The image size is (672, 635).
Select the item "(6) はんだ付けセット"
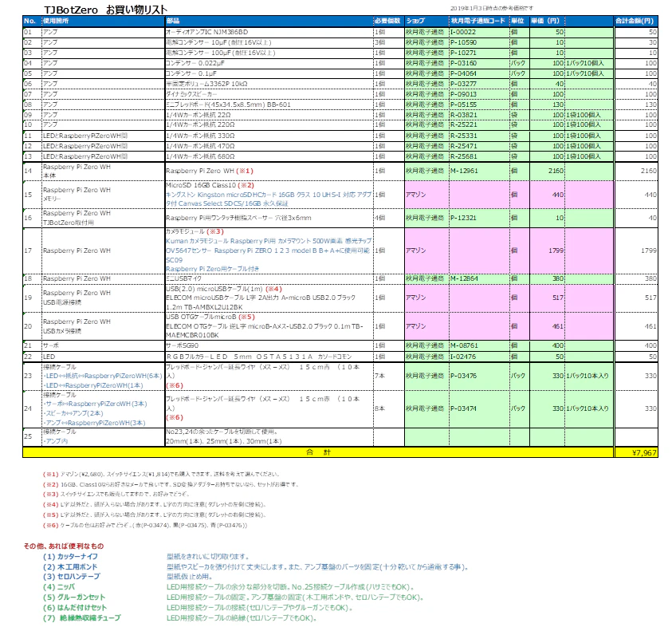point(75,608)
